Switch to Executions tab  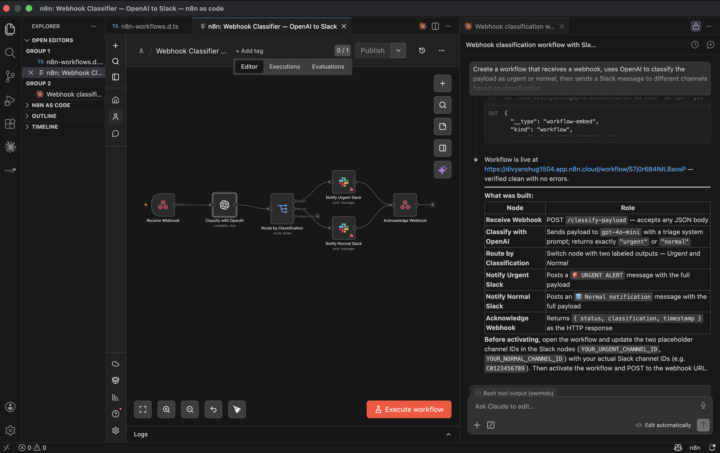coord(284,67)
